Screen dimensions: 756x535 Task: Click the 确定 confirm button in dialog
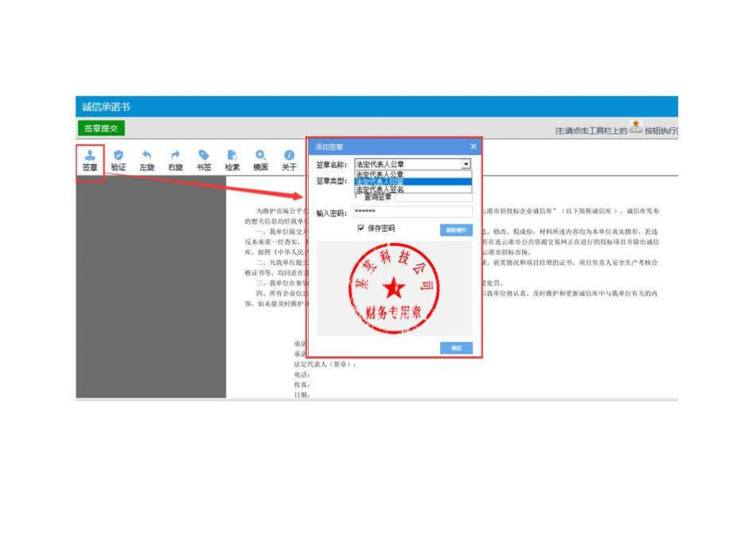click(x=456, y=348)
